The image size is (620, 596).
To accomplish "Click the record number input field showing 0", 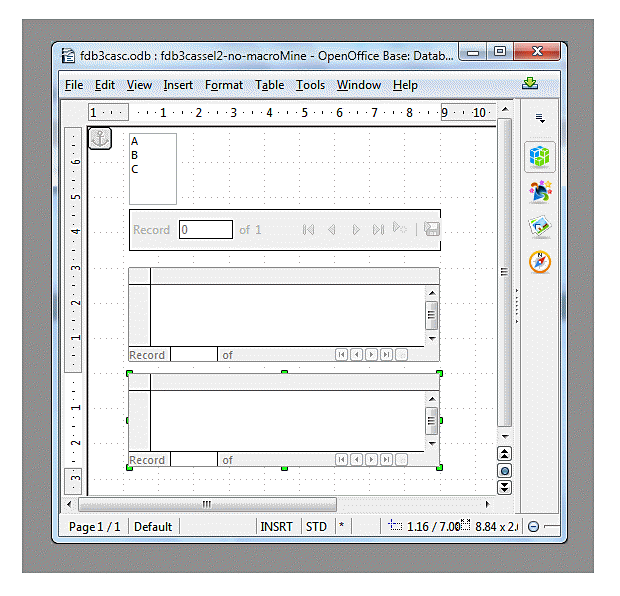I will coord(206,230).
